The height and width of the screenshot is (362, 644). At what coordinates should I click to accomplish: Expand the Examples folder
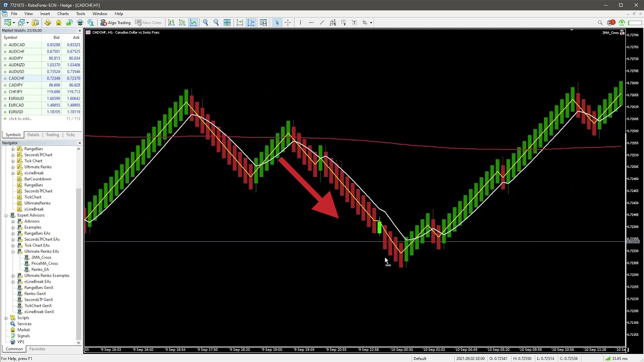click(13, 227)
